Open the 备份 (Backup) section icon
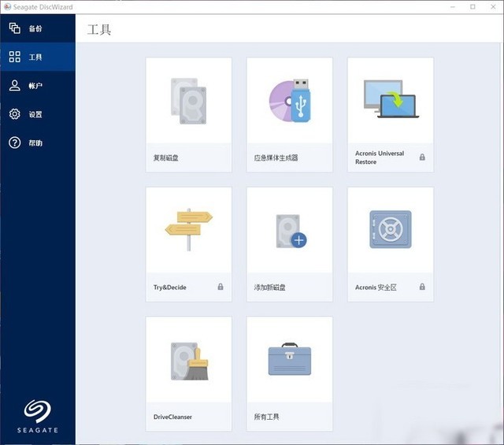This screenshot has width=504, height=445. (x=14, y=28)
